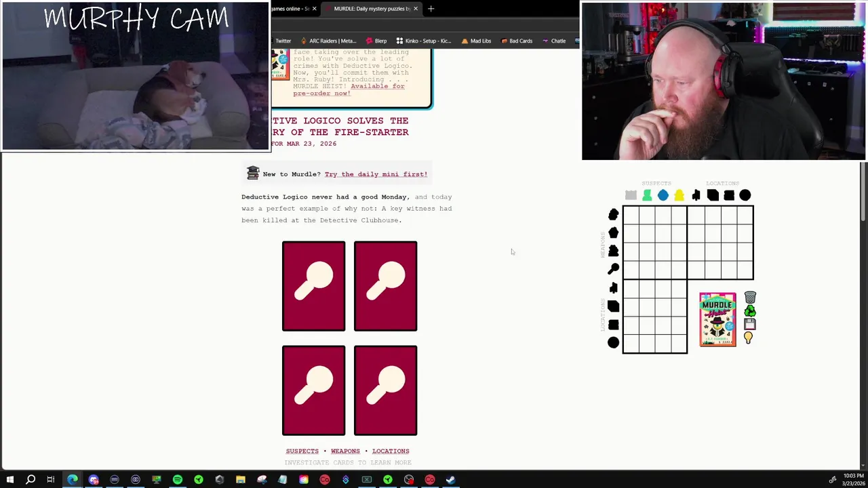Open the LOCATIONS link below the cards
This screenshot has height=488, width=868.
(391, 451)
